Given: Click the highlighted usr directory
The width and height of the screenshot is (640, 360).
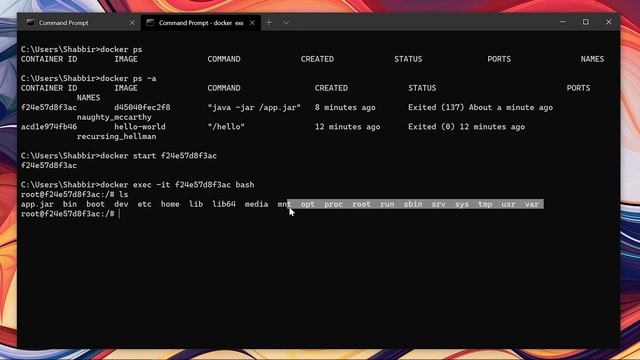Looking at the screenshot, I should (509, 204).
